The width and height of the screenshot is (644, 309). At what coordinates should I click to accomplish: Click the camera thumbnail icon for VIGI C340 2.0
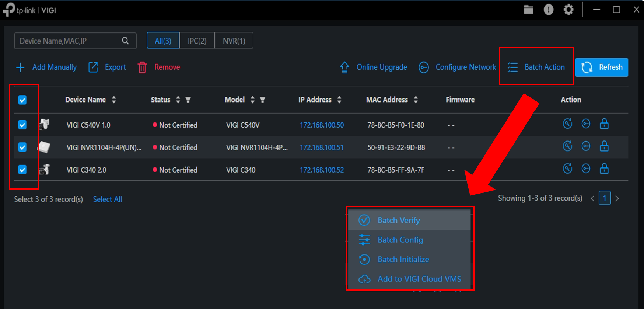coord(44,170)
